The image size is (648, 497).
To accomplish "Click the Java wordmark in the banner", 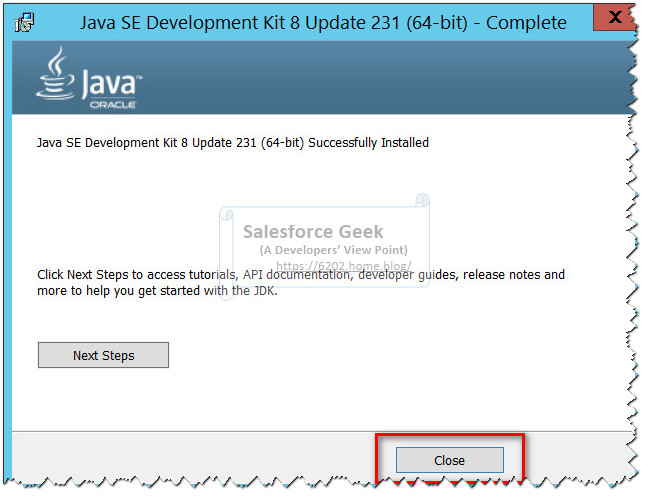I will [x=111, y=83].
